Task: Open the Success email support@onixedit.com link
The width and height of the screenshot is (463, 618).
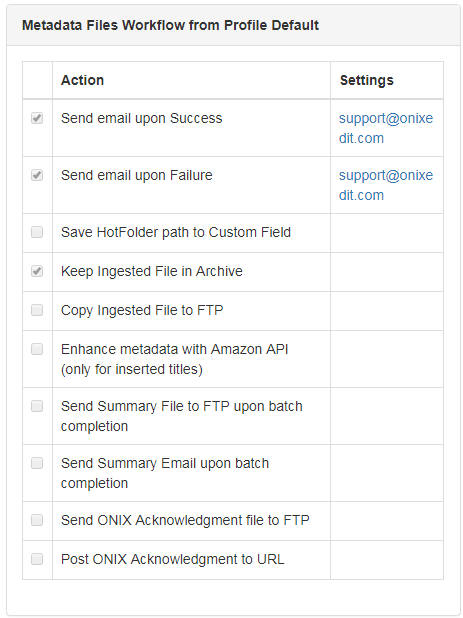Action: click(386, 128)
